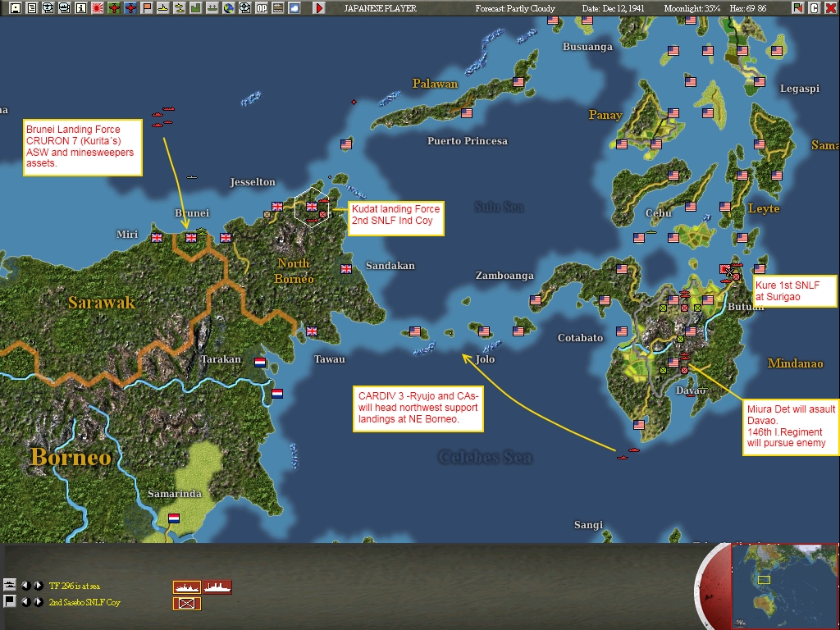Select the US flag base near Legaspi
The height and width of the screenshot is (630, 840).
760,82
